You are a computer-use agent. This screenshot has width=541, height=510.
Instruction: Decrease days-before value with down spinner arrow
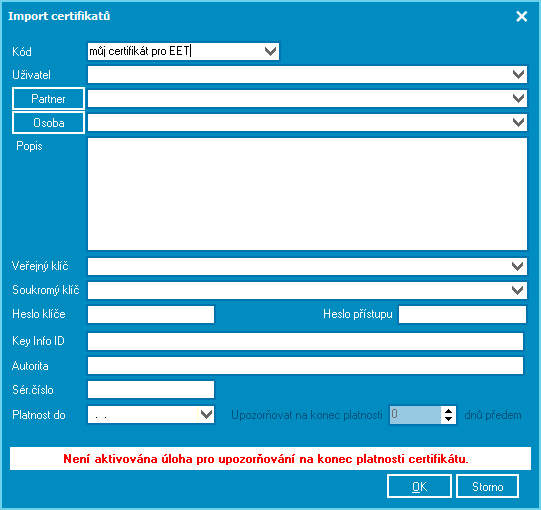[448, 419]
